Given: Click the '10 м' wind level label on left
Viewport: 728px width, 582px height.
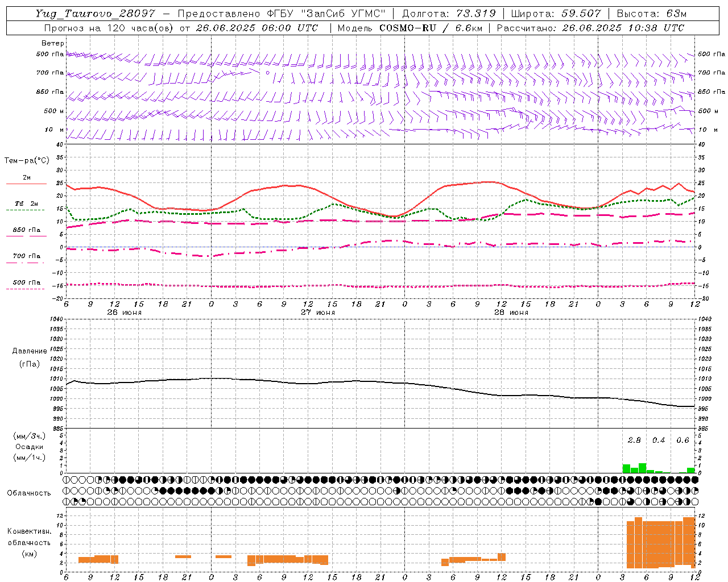Looking at the screenshot, I should 55,130.
